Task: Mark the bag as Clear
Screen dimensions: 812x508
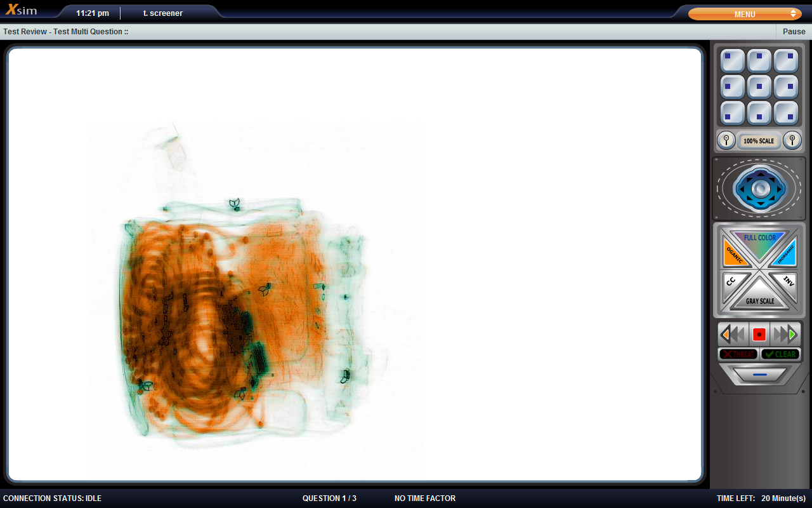Action: click(780, 354)
